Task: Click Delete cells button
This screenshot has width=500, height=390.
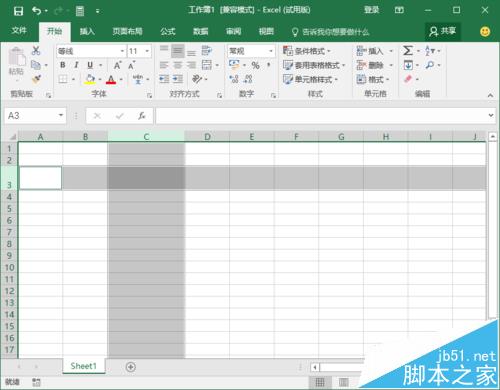Action: 370,65
